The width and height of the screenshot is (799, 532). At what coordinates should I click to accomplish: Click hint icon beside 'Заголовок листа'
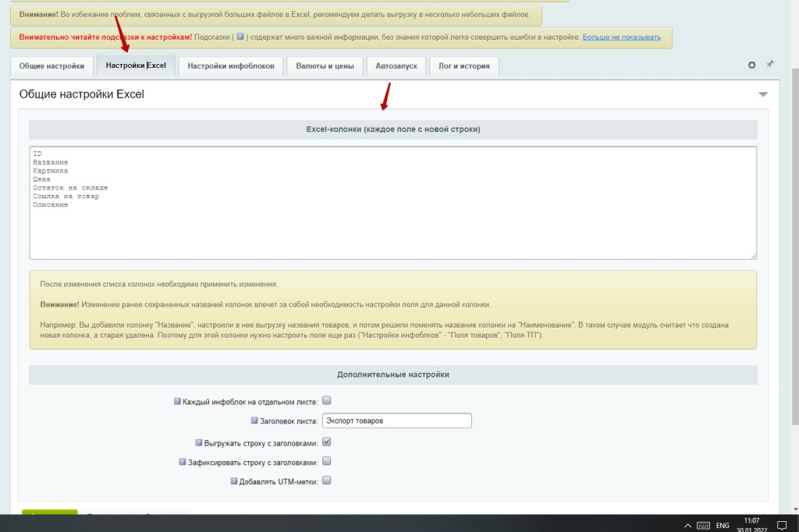254,420
